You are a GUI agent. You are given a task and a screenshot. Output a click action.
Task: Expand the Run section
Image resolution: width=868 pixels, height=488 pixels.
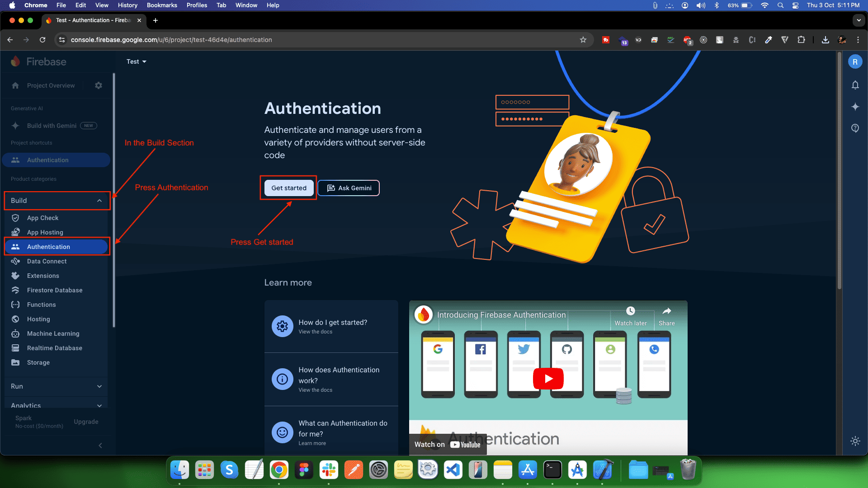click(99, 386)
